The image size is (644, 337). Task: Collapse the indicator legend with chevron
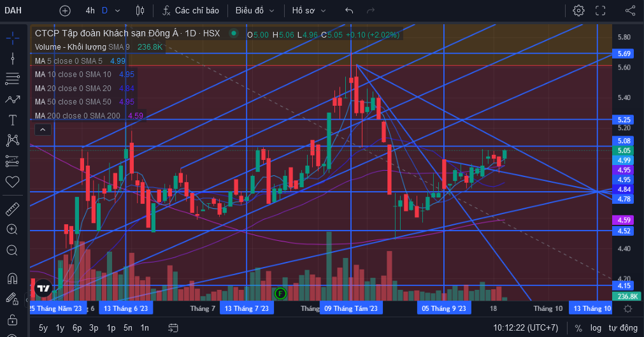pos(43,131)
